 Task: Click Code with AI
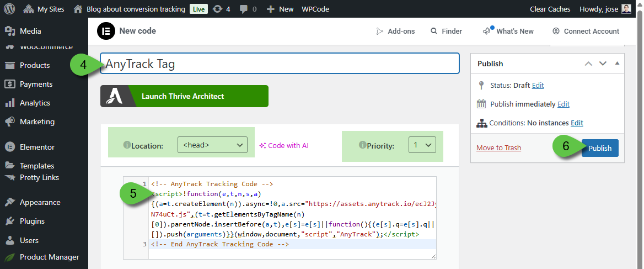pyautogui.click(x=284, y=145)
